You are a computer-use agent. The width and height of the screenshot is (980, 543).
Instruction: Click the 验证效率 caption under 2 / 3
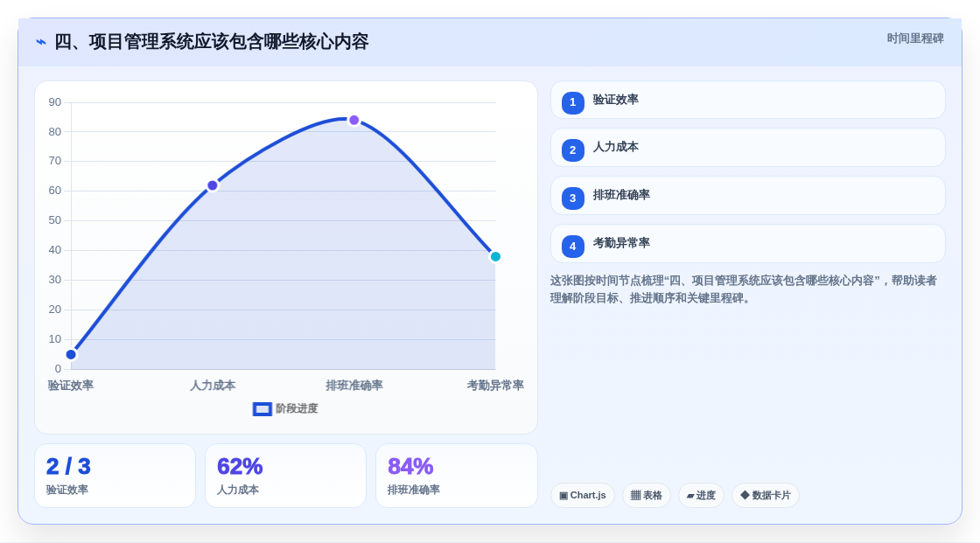click(x=66, y=490)
